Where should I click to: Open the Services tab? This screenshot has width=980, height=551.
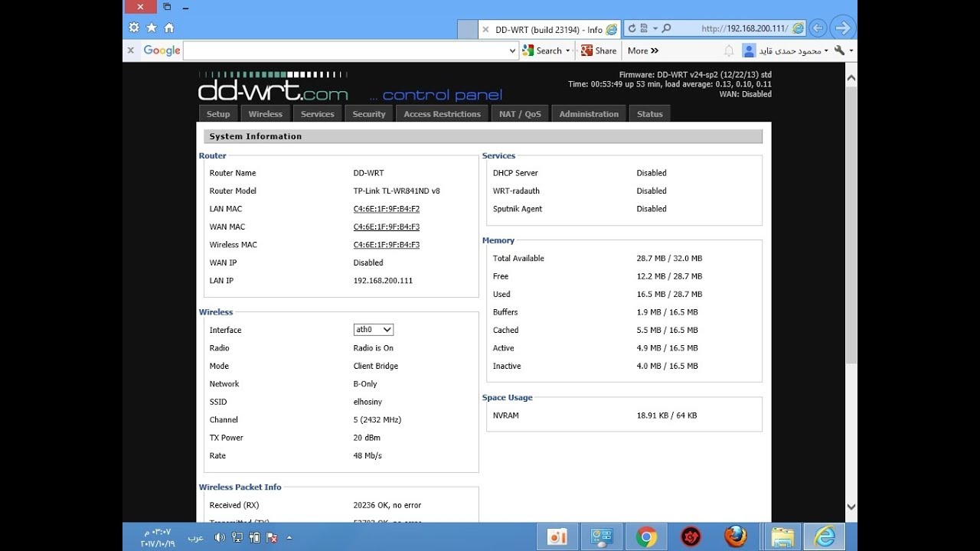click(318, 114)
